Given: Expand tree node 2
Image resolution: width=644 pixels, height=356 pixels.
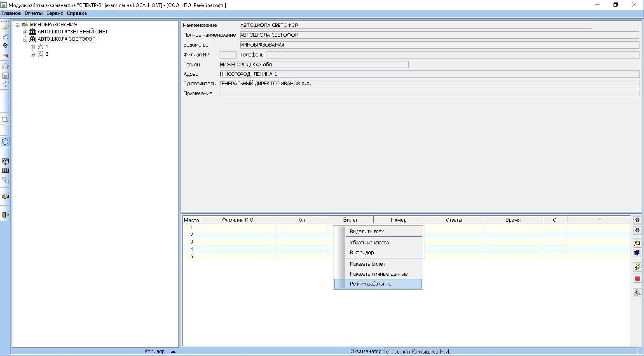Looking at the screenshot, I should coord(33,54).
